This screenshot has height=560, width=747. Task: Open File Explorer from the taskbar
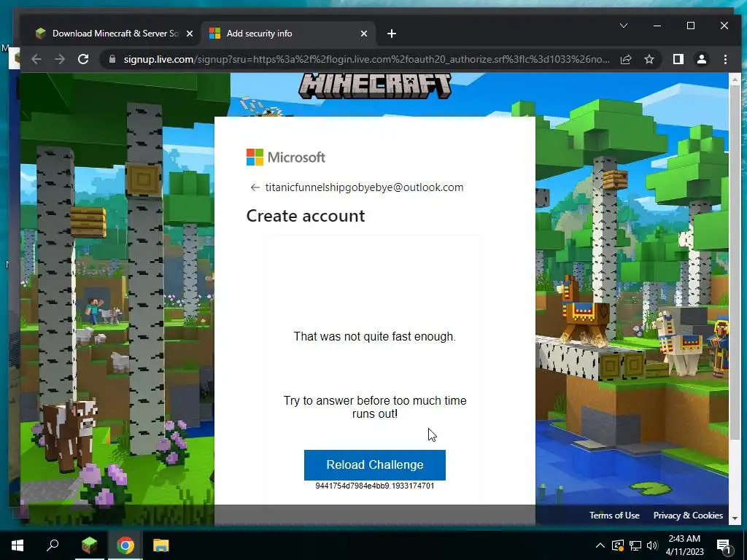point(160,545)
